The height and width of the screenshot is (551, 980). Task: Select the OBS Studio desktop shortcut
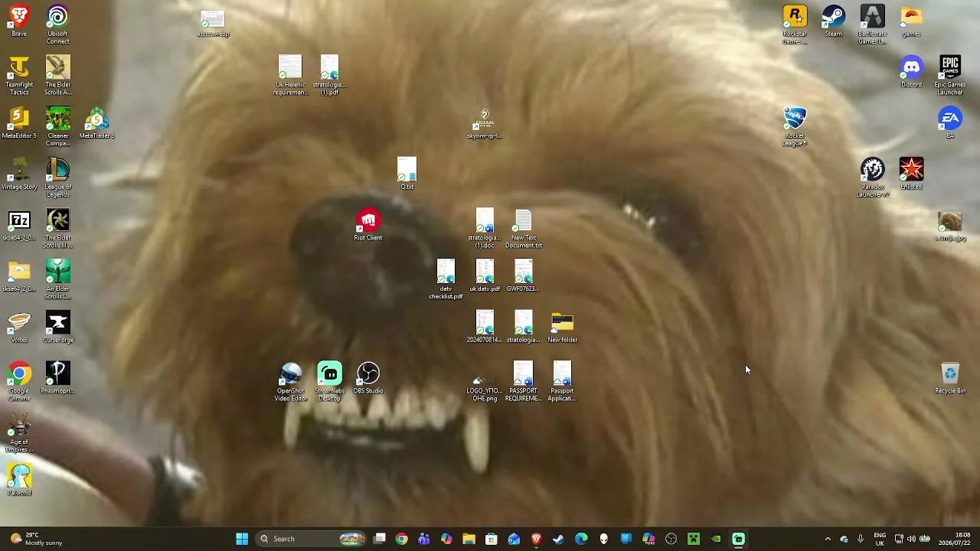click(x=368, y=379)
